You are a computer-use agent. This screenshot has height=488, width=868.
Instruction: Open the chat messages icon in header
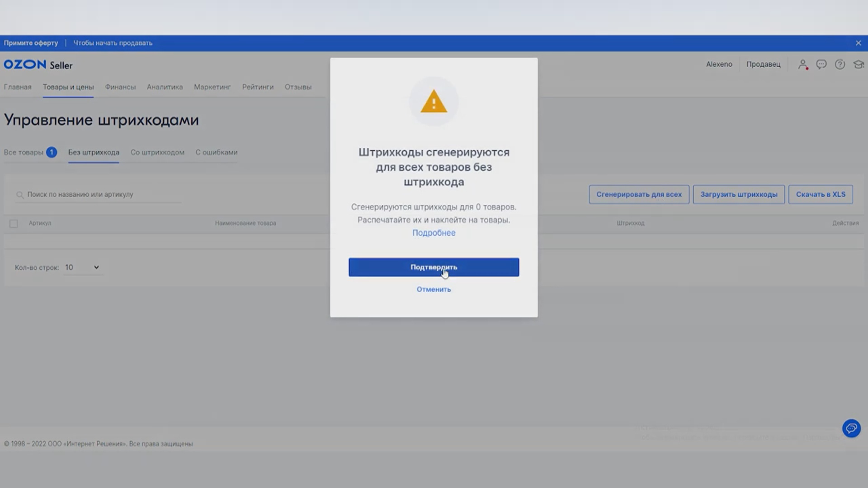pos(821,64)
